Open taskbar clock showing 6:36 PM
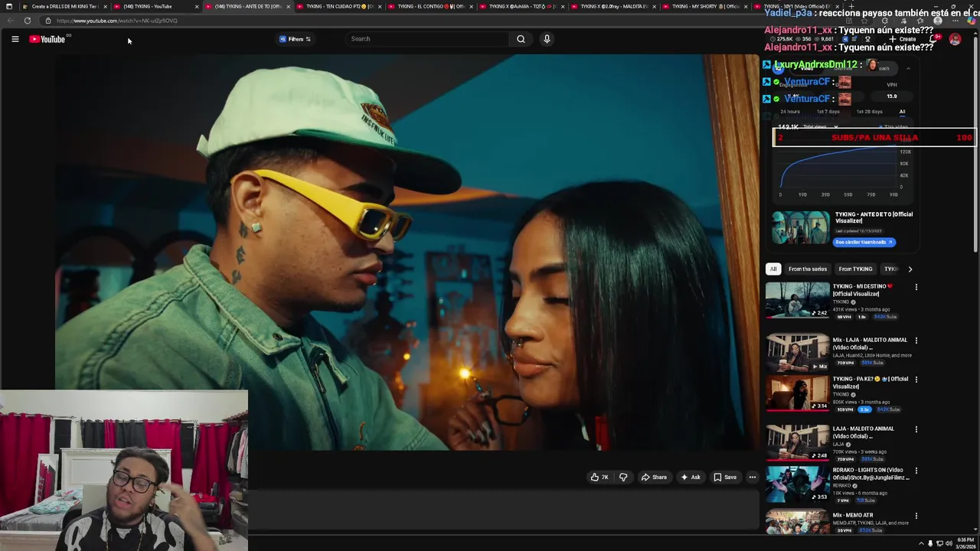 tap(964, 543)
